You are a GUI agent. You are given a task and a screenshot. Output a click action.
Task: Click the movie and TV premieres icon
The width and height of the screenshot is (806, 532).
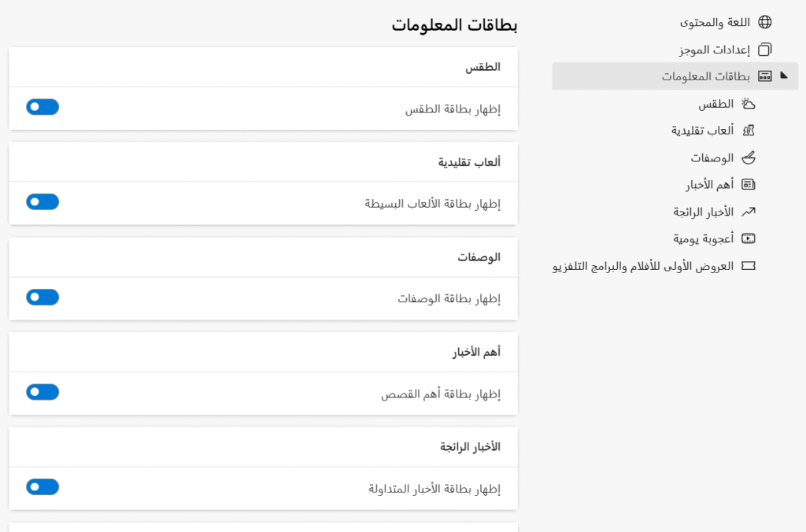pyautogui.click(x=749, y=266)
